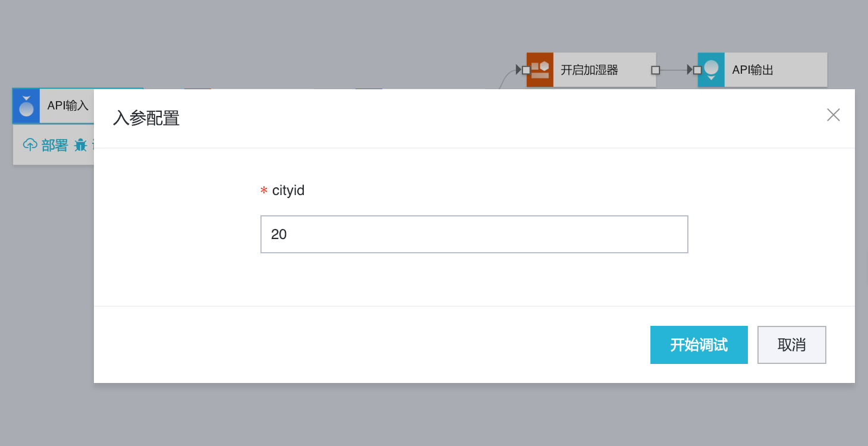The height and width of the screenshot is (446, 868).
Task: Click the orange 开启加湿器 node icon
Action: coord(540,70)
